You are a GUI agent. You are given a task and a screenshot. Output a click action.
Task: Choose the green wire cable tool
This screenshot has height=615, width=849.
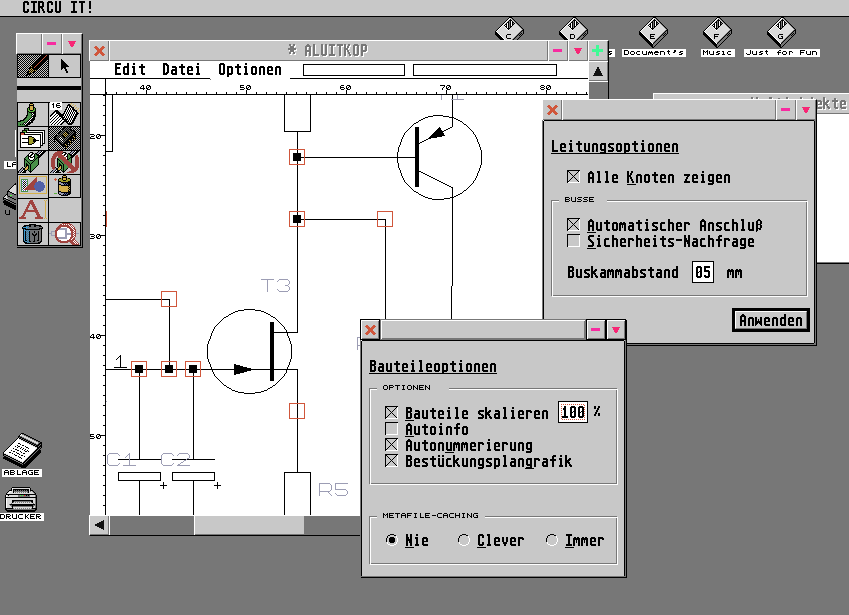coord(33,114)
